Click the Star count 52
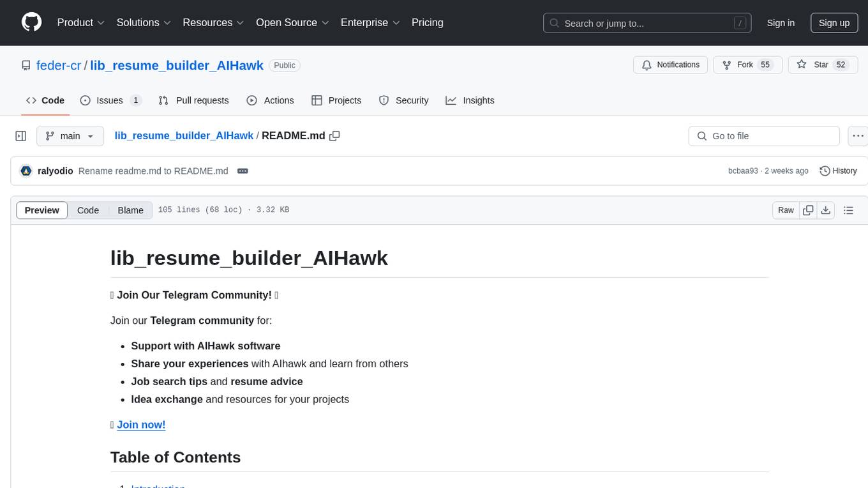This screenshot has width=868, height=488. click(841, 65)
